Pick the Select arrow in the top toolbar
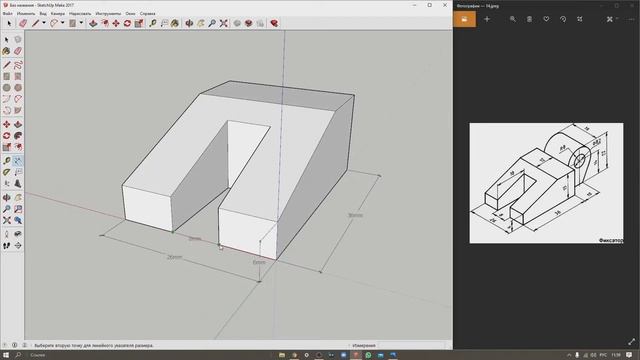The height and width of the screenshot is (360, 640). 9,23
